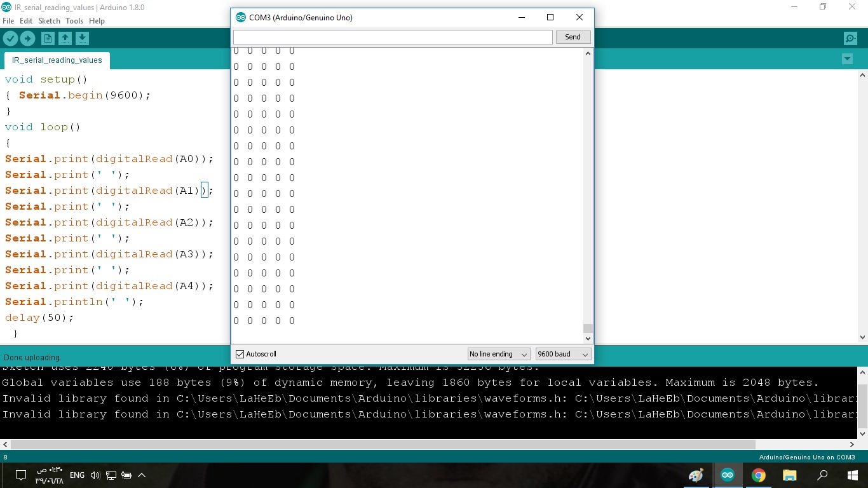Select the IR_serial_reading_values tab
This screenshot has width=868, height=488.
(x=57, y=60)
